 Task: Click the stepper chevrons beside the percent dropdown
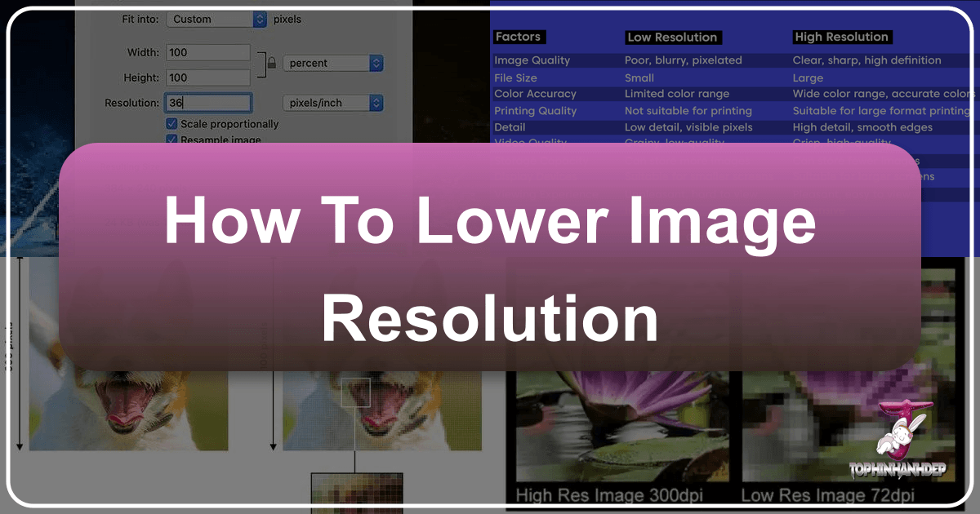376,63
